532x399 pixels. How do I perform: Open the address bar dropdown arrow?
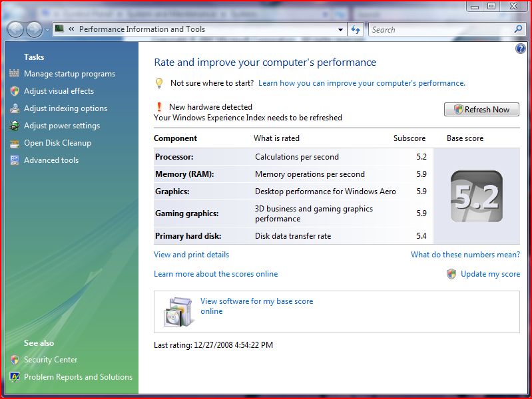coord(340,29)
